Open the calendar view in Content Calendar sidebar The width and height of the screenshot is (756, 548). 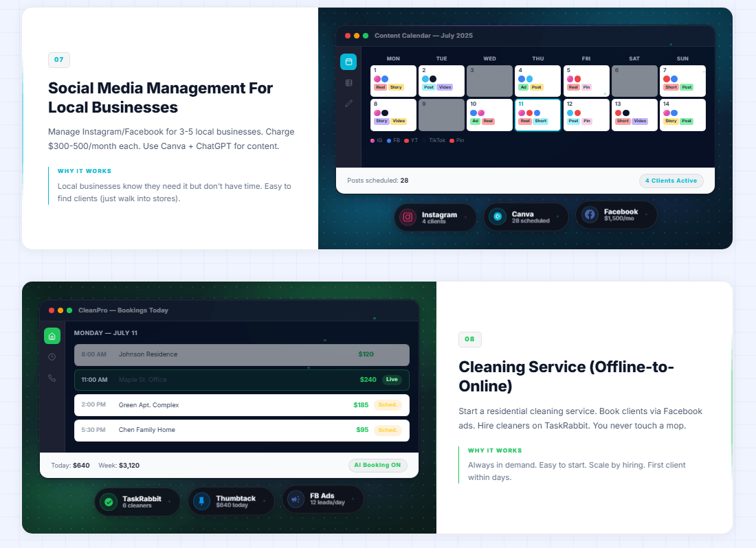[348, 62]
